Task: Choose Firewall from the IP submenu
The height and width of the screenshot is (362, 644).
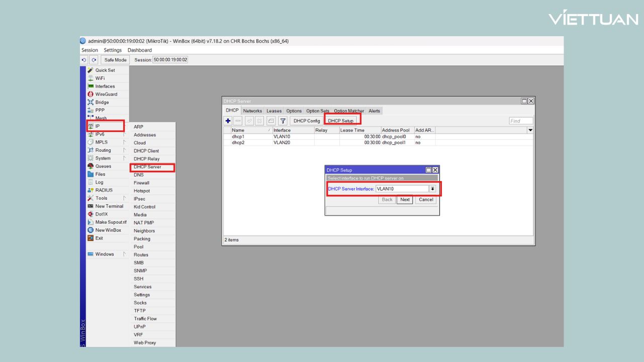Action: pyautogui.click(x=141, y=183)
